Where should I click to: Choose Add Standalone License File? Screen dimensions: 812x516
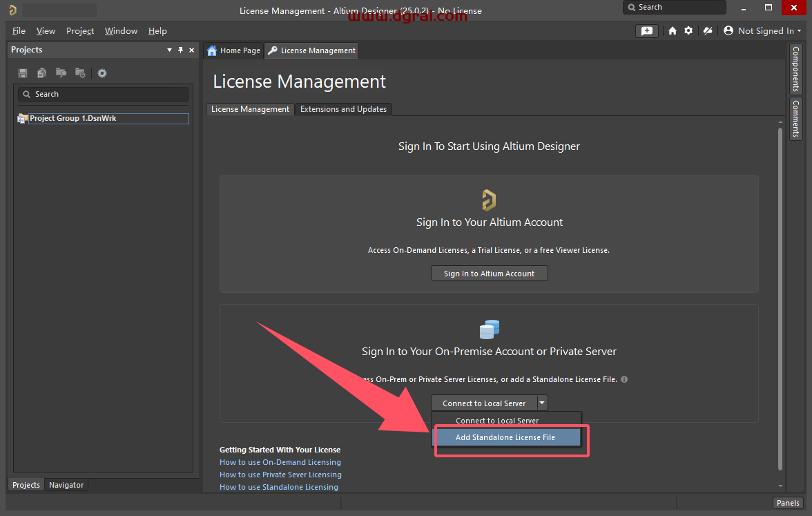click(506, 437)
